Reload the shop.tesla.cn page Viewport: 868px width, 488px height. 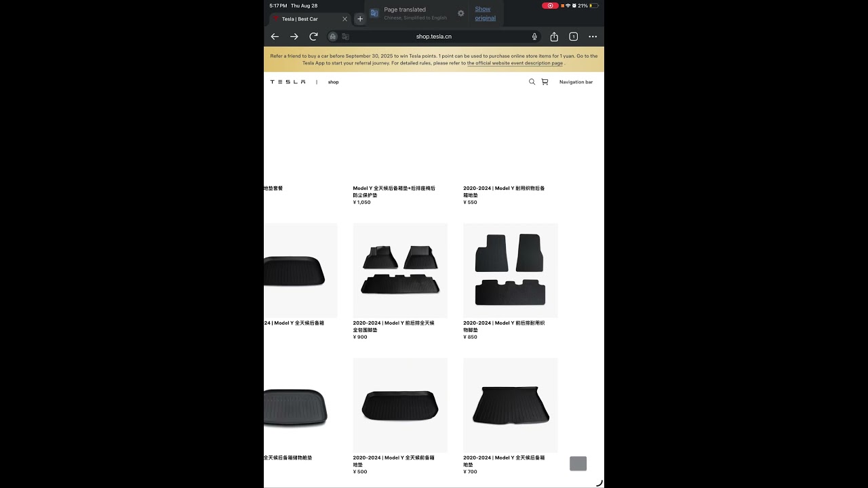pos(313,37)
